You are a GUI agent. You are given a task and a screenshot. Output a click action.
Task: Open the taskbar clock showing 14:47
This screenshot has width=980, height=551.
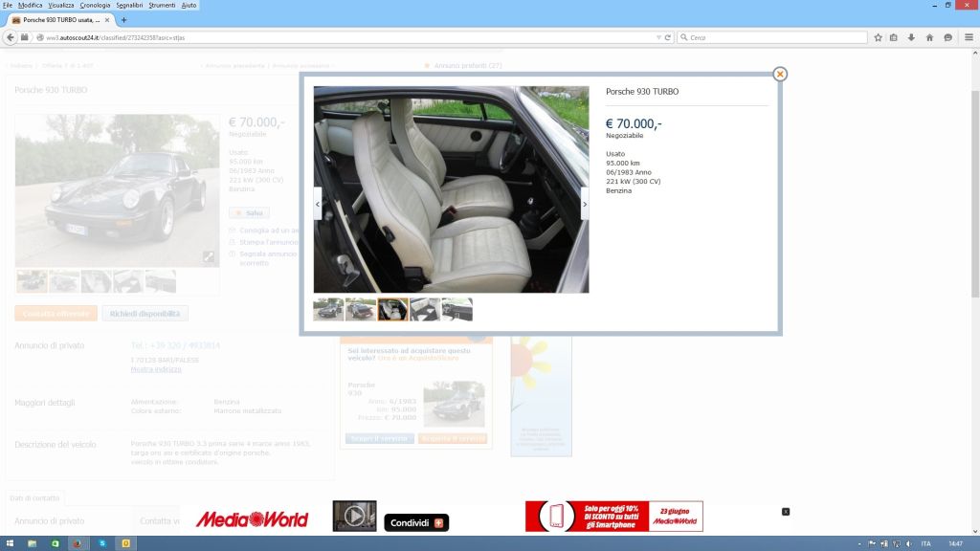(x=956, y=544)
